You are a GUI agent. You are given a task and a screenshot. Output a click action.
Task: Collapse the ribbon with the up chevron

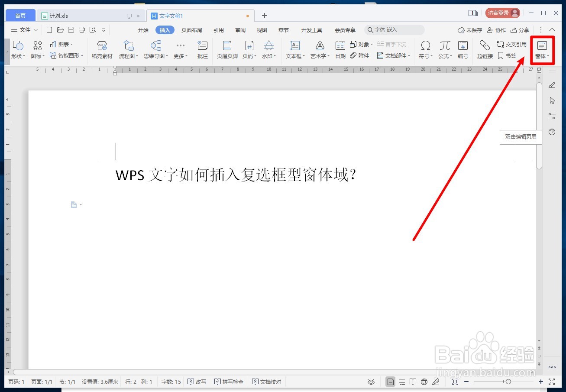[x=552, y=30]
